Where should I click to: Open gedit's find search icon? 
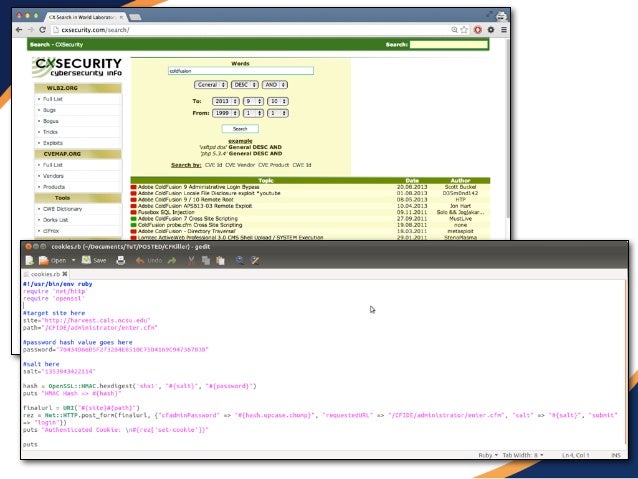tap(240, 260)
